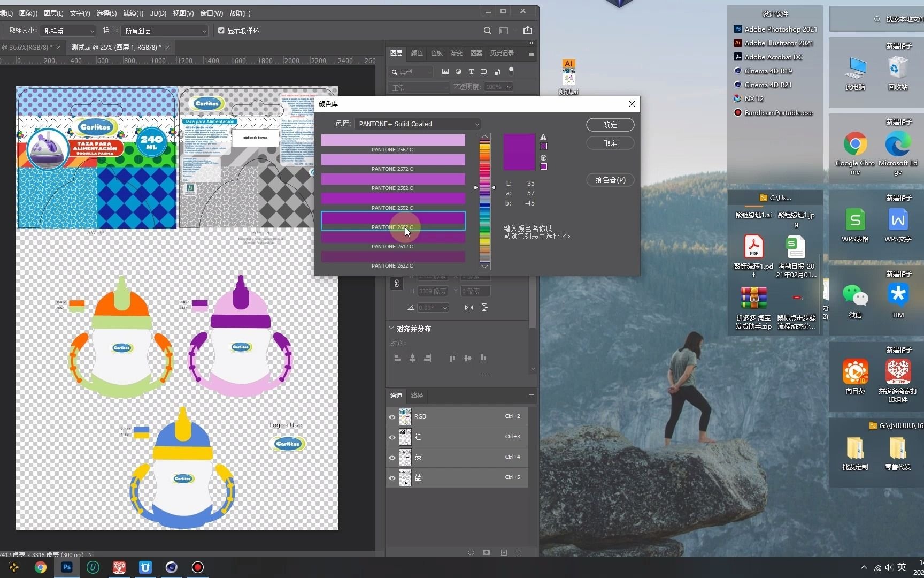The width and height of the screenshot is (924, 578).
Task: Click align vertical centers icon
Action: 468,358
